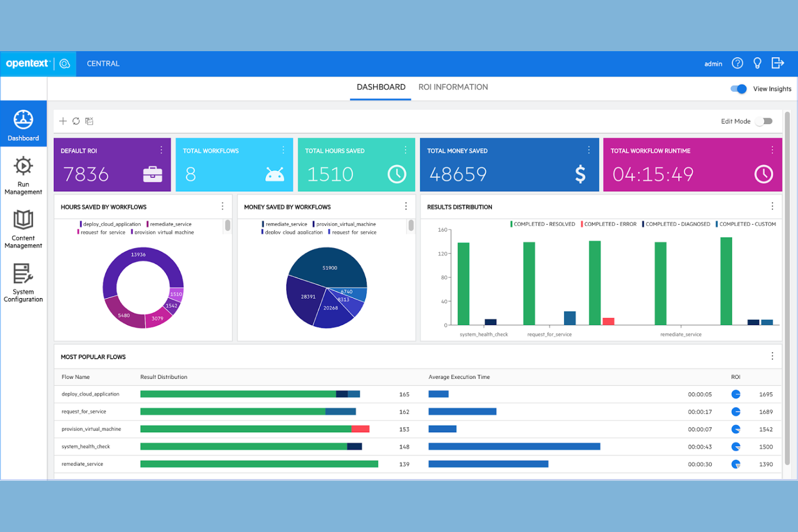Refresh the dashboard using the reload icon
Screen dimensions: 798x532
tap(76, 121)
